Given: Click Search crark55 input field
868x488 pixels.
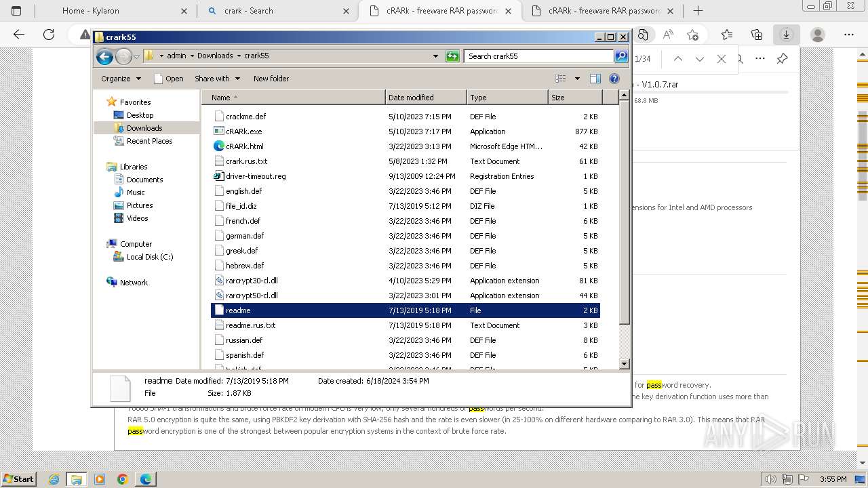Looking at the screenshot, I should point(540,56).
